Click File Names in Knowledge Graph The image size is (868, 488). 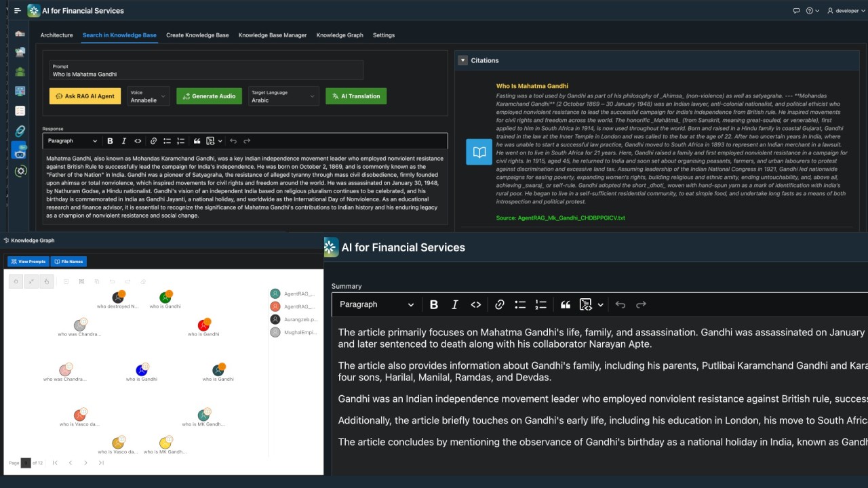click(68, 262)
